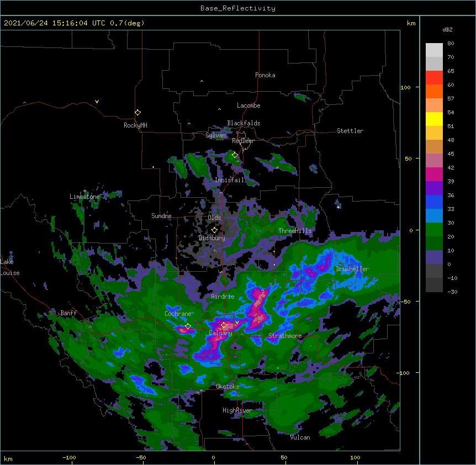Click the Innisfail map label

pyautogui.click(x=230, y=180)
